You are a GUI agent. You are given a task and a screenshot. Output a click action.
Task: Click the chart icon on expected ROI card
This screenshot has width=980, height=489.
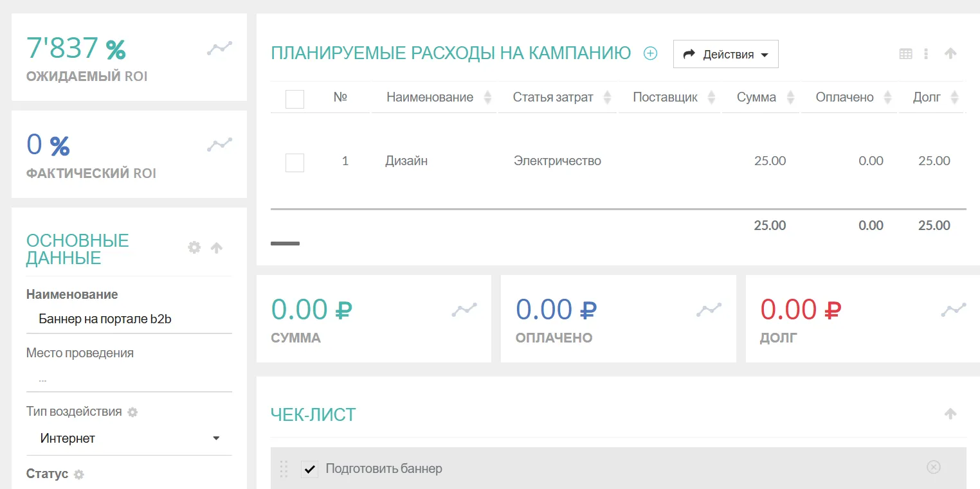[219, 49]
